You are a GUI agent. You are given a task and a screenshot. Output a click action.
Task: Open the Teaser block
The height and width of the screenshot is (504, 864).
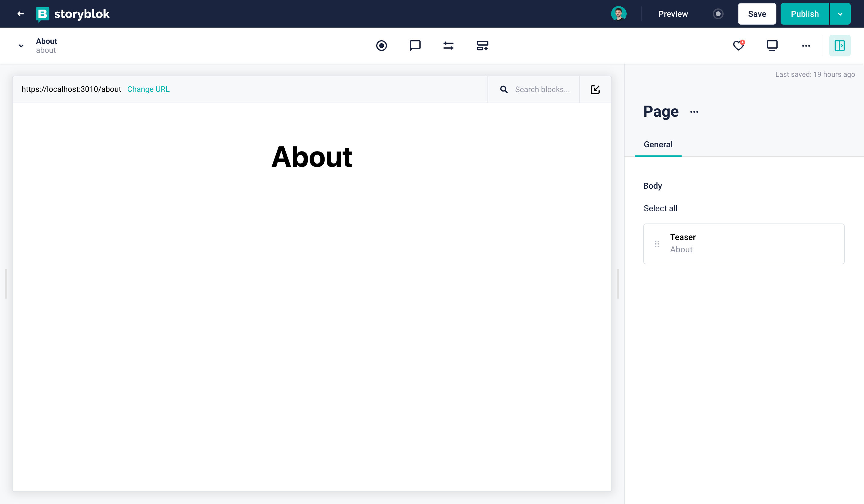click(x=744, y=244)
